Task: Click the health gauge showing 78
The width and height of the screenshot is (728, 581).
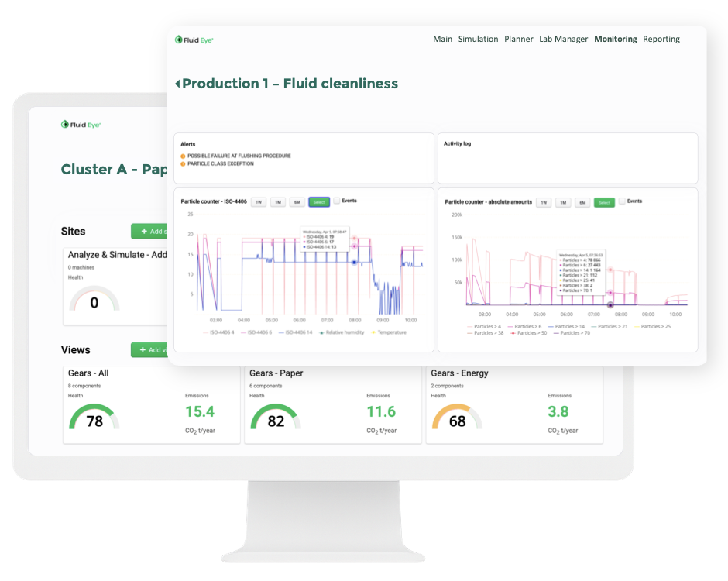Action: [x=94, y=417]
